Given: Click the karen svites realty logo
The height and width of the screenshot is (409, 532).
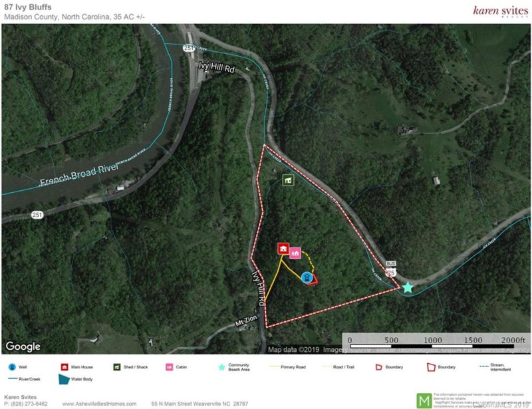Looking at the screenshot, I should pos(501,11).
